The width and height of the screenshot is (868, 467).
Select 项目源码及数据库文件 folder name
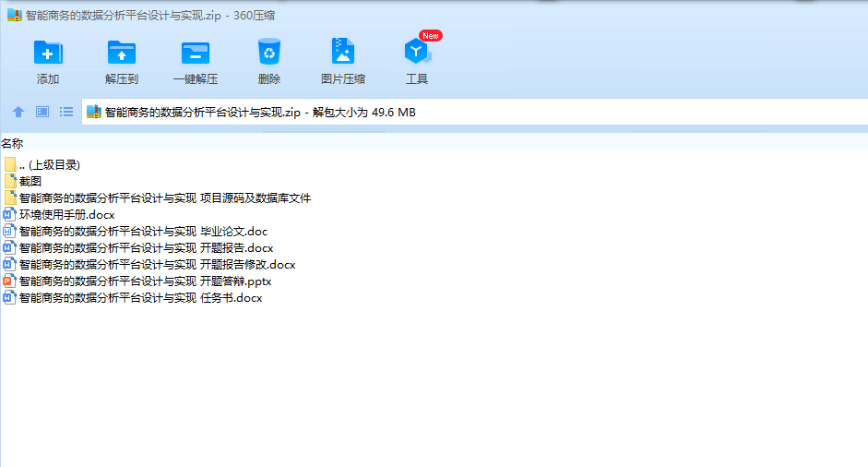(165, 198)
